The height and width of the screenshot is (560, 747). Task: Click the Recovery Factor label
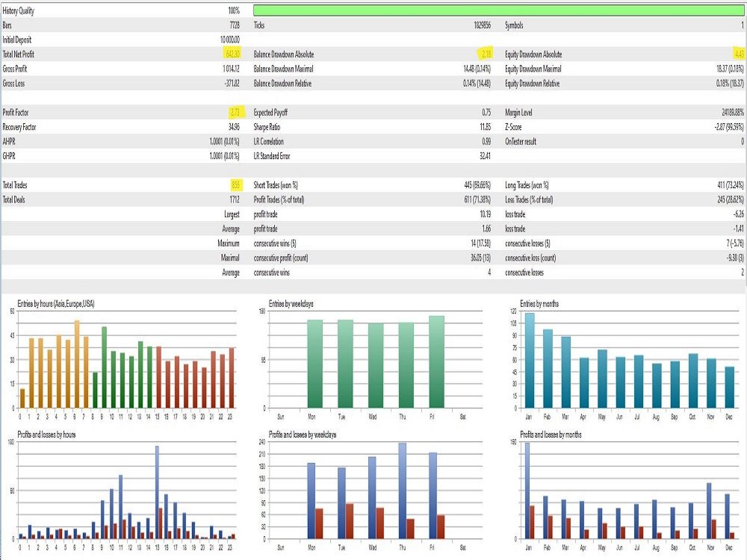tap(19, 127)
